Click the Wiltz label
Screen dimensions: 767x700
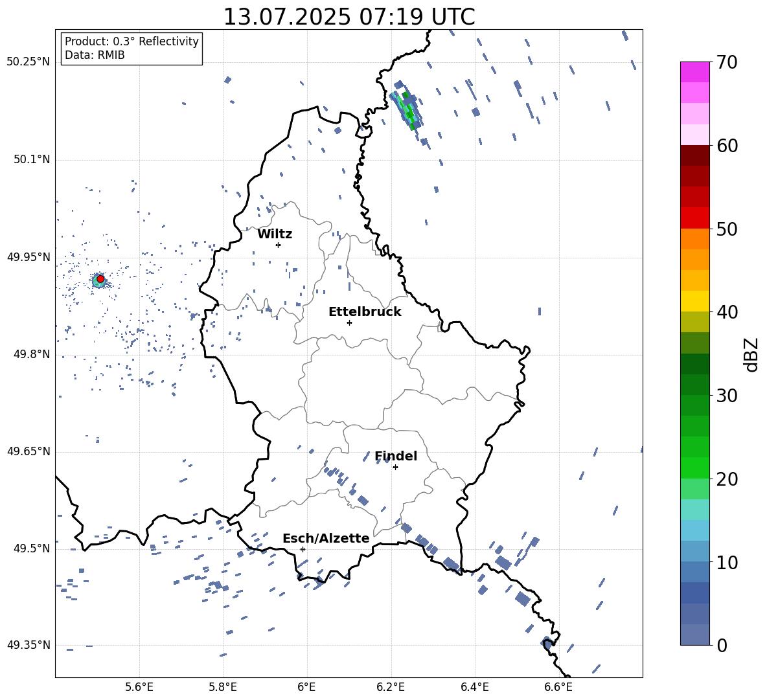[x=275, y=234]
